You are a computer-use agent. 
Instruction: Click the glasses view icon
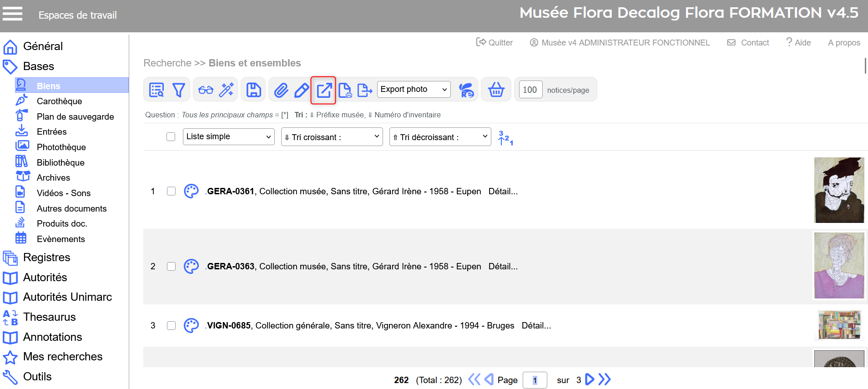[x=206, y=90]
